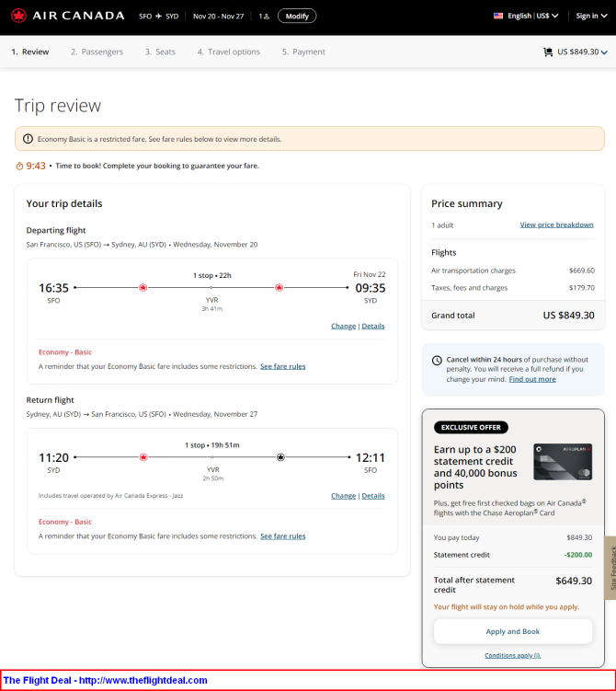Screen dimensions: 616x691
Task: Go to the 5. Payment step
Action: (x=303, y=52)
